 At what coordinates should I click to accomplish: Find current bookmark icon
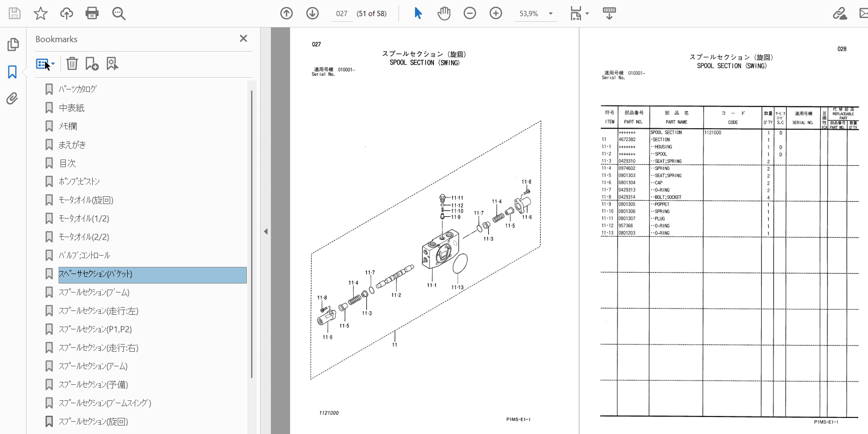[x=112, y=63]
